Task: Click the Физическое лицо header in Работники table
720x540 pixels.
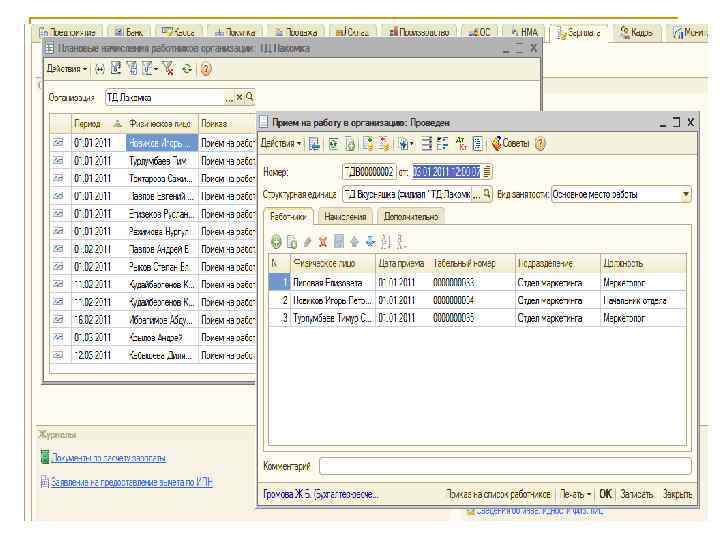Action: [x=333, y=264]
